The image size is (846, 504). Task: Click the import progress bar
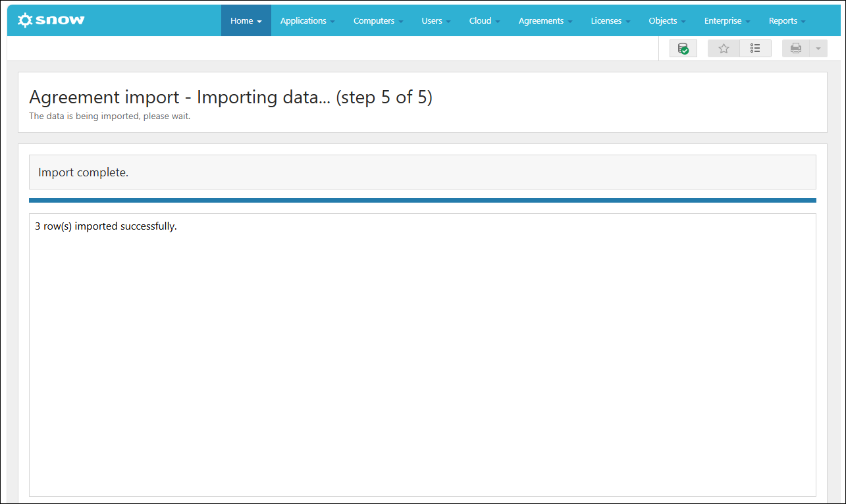point(423,200)
